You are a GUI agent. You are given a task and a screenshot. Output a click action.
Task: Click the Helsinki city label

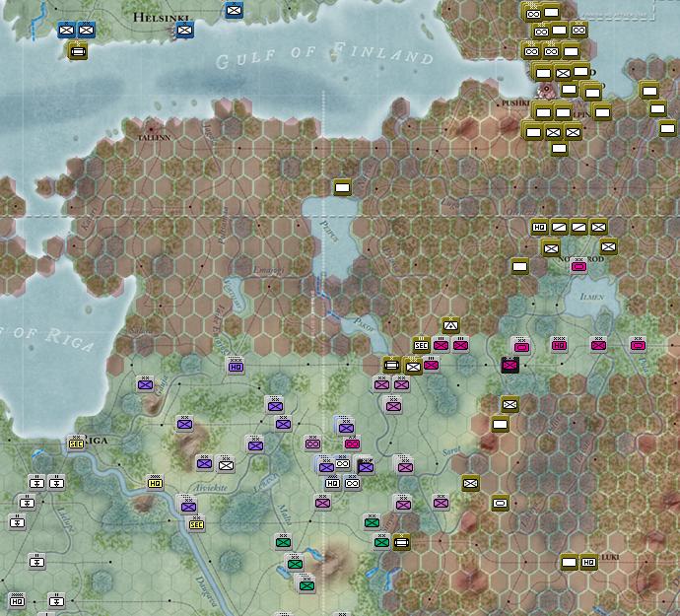click(161, 18)
